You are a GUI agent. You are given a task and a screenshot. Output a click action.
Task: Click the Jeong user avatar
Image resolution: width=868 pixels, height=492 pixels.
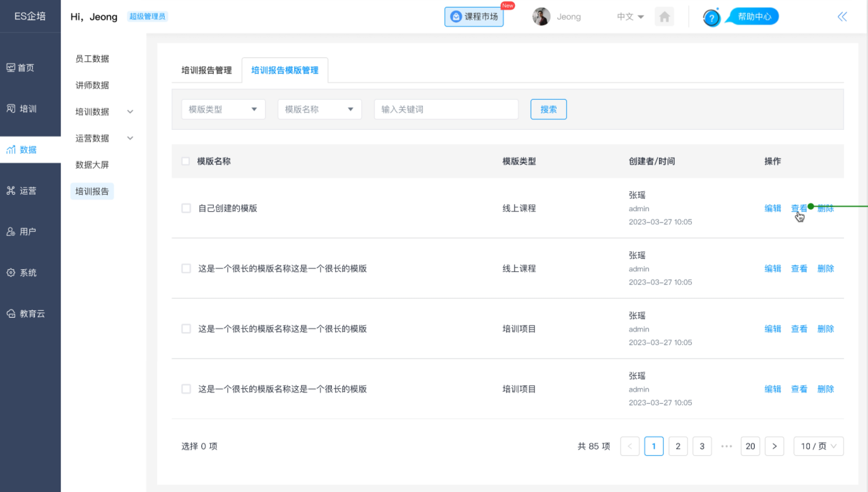click(541, 16)
